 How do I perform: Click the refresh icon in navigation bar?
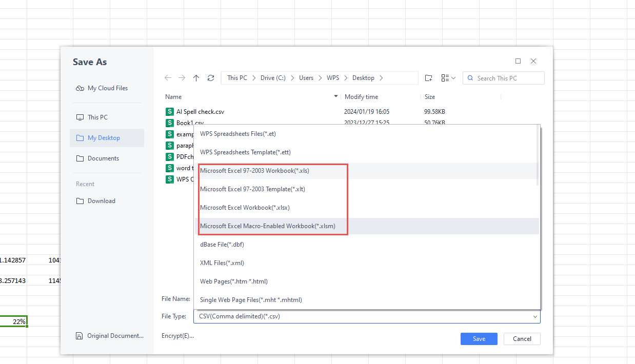[x=210, y=77]
